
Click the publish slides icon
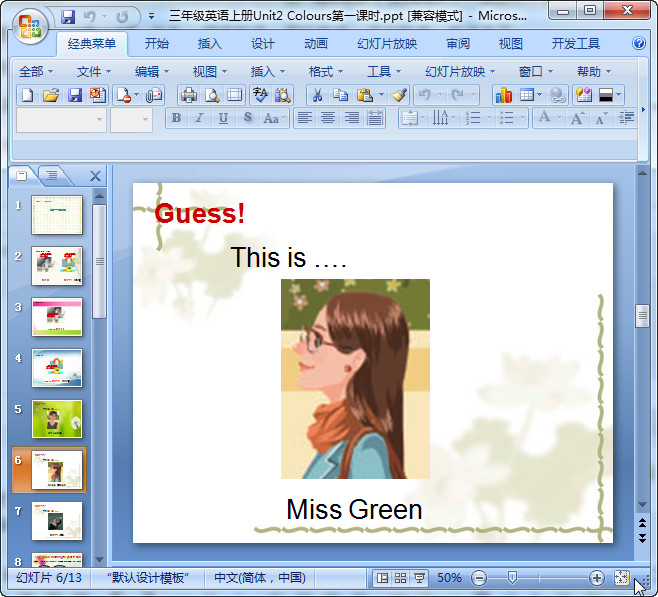pos(98,96)
